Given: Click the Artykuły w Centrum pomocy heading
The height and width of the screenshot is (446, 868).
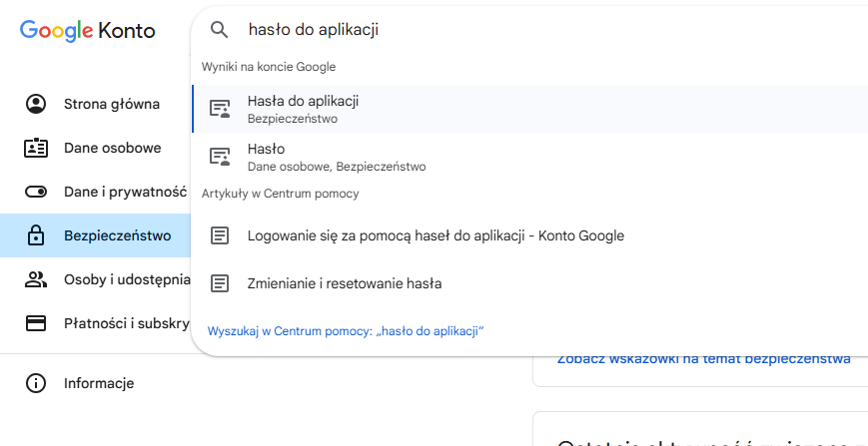Looking at the screenshot, I should [280, 194].
